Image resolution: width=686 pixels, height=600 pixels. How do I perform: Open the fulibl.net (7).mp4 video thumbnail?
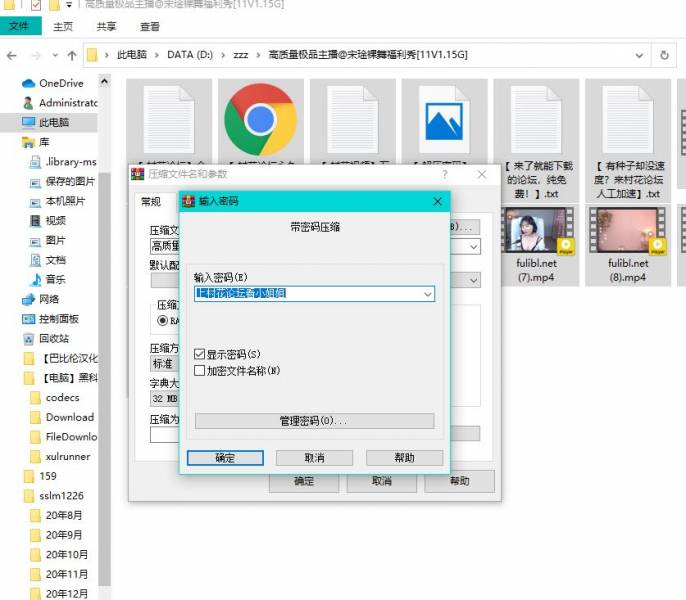click(538, 231)
